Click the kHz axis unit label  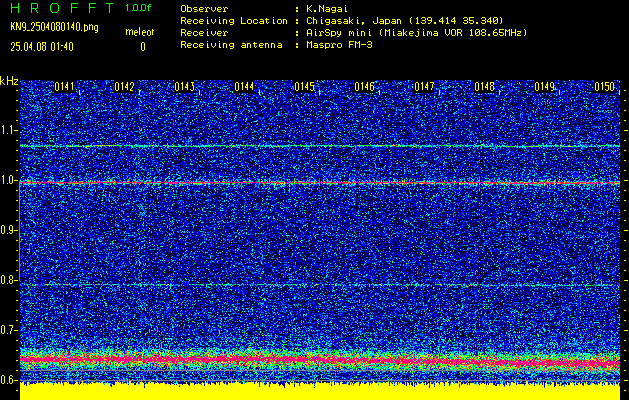tap(9, 81)
